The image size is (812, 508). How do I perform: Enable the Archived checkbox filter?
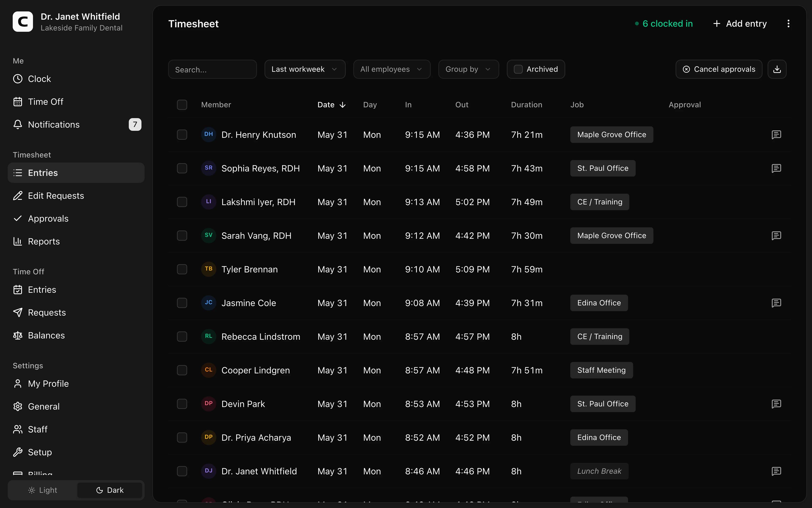click(518, 69)
